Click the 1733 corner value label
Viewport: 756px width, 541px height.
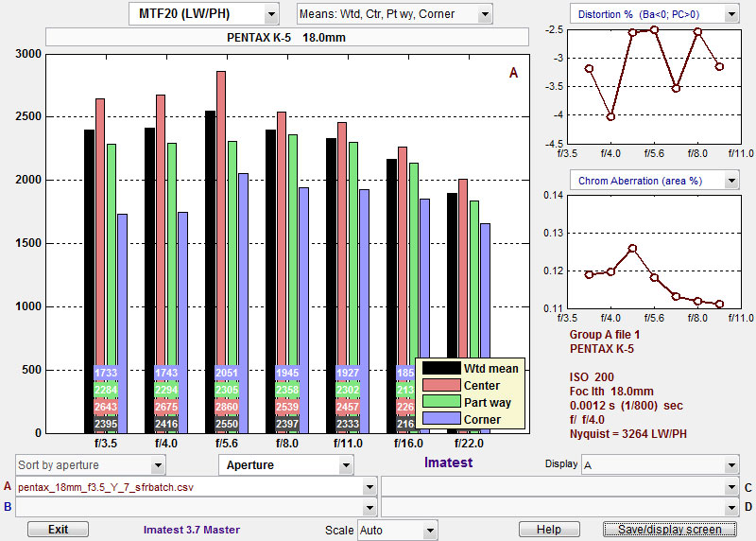pyautogui.click(x=106, y=373)
